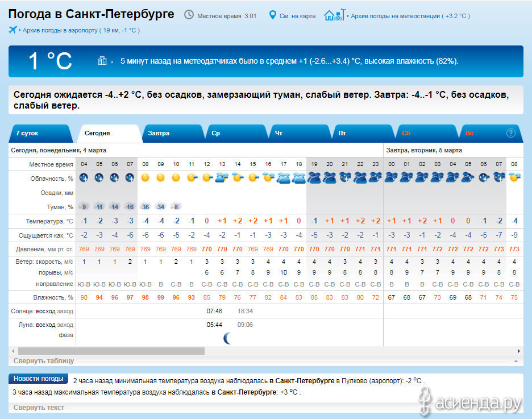Click the night cloud icon at 21

coord(345,177)
